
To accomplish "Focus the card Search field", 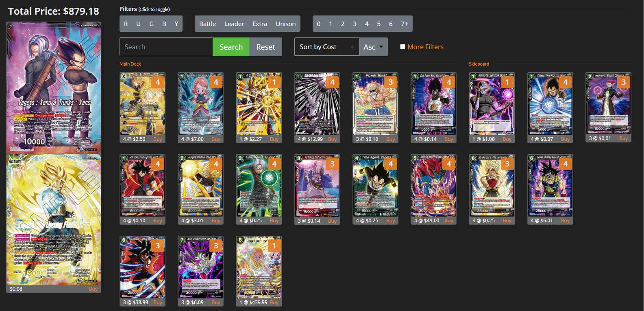I will click(x=166, y=47).
